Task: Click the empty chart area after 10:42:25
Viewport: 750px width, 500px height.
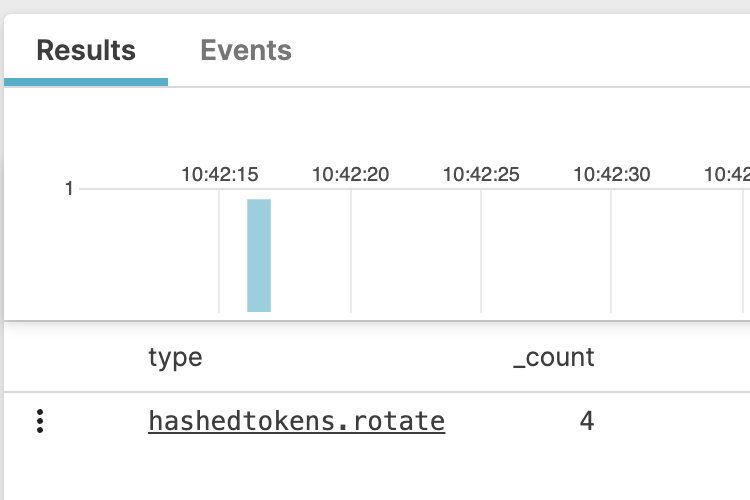Action: coord(546,256)
